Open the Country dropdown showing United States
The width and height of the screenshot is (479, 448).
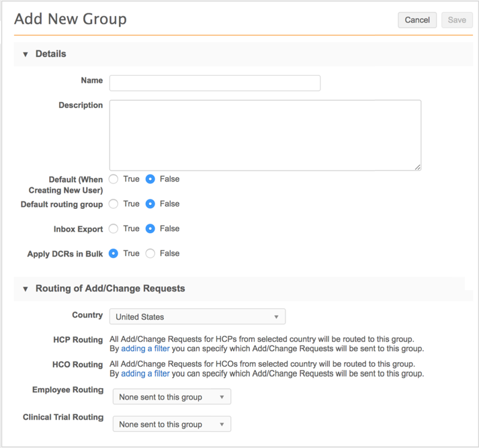[197, 317]
